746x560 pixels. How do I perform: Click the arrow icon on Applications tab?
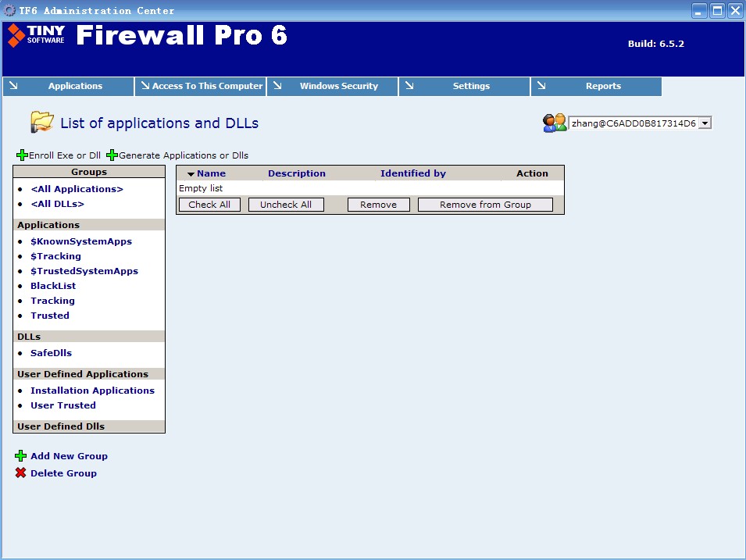[14, 86]
